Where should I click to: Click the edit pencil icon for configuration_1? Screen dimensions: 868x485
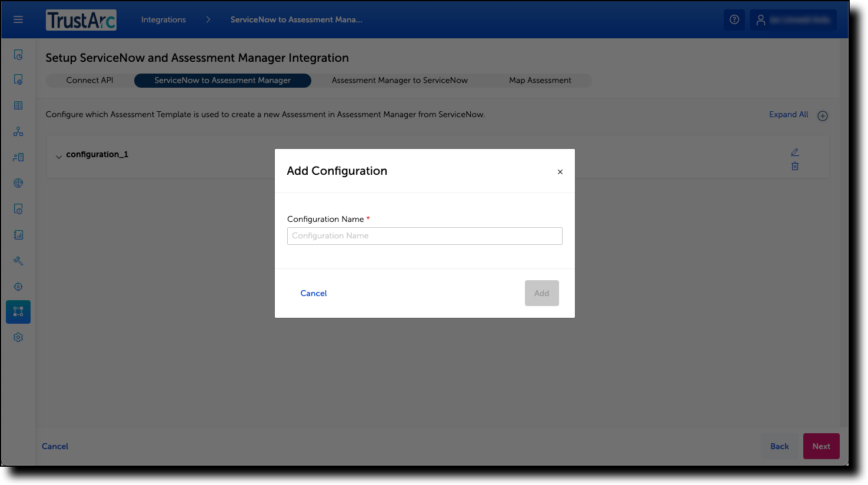coord(794,152)
